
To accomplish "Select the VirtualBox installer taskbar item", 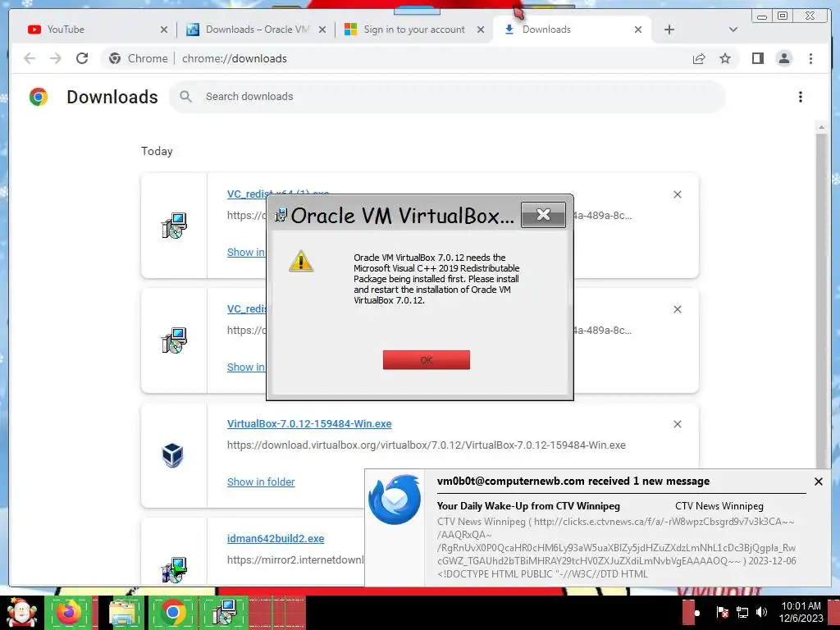I will click(x=225, y=612).
